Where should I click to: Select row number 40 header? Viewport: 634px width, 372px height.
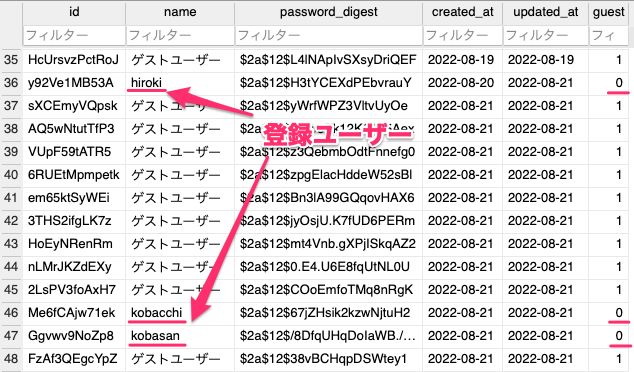[x=11, y=175]
